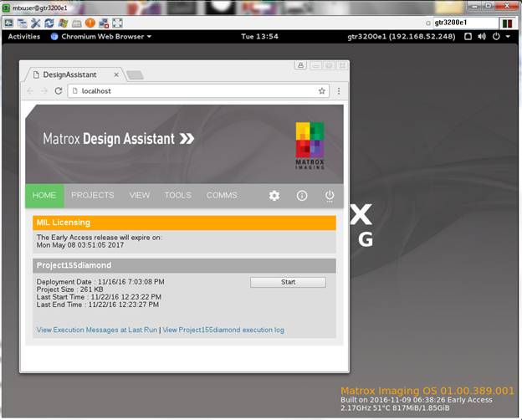This screenshot has width=522, height=420.
Task: Bookmark this page with the star icon
Action: pyautogui.click(x=321, y=91)
